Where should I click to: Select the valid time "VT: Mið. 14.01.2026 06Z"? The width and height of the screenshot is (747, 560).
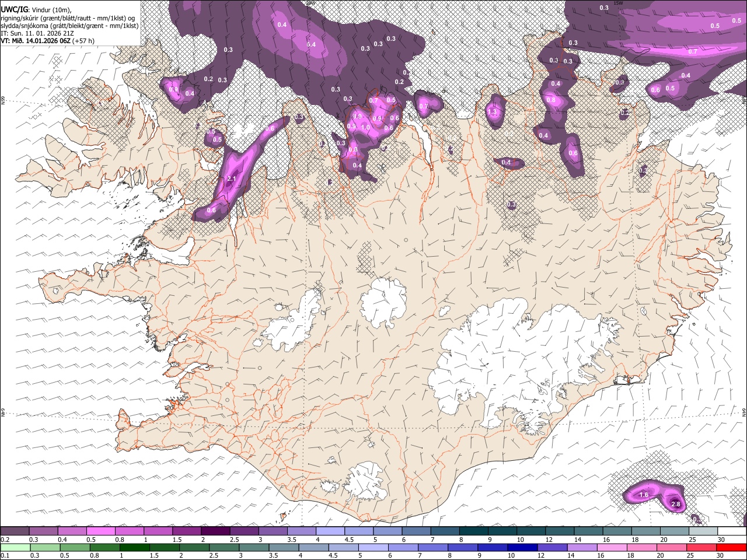coord(36,41)
